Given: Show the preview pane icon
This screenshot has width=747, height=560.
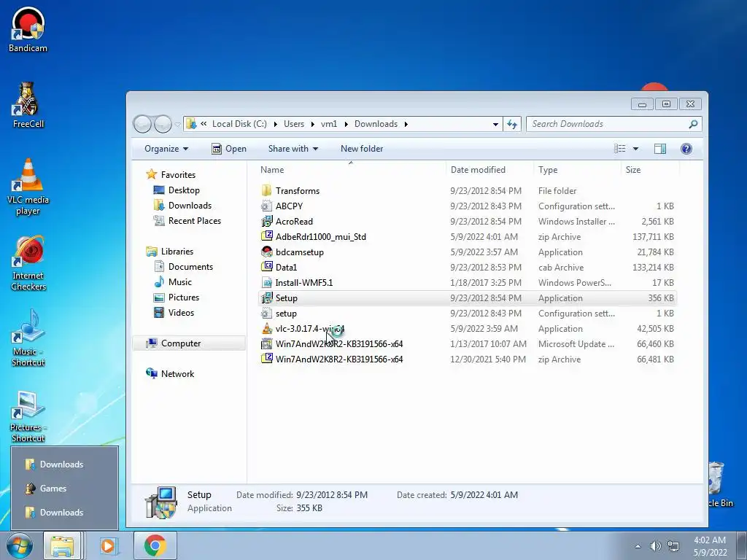Looking at the screenshot, I should click(x=659, y=149).
